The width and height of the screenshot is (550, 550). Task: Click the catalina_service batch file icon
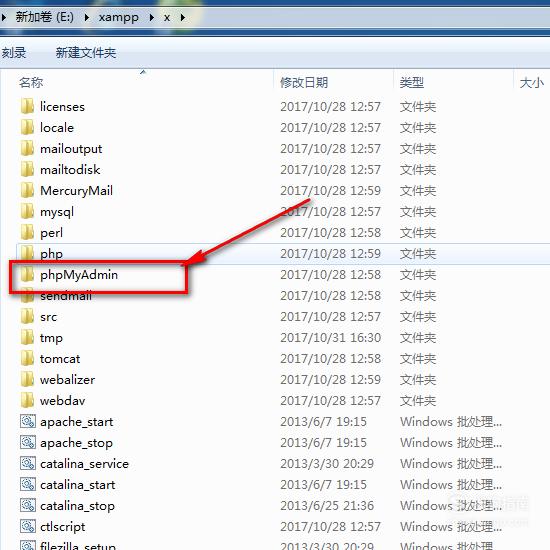[x=28, y=464]
